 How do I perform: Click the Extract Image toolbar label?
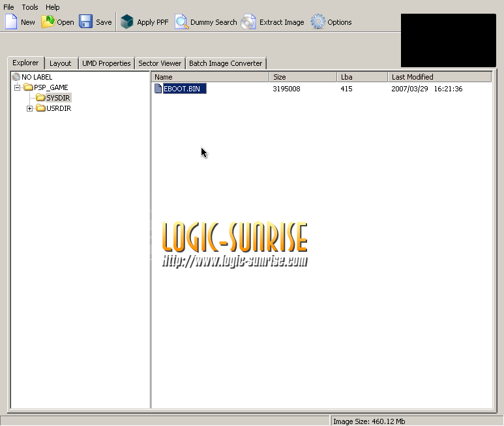tap(282, 22)
